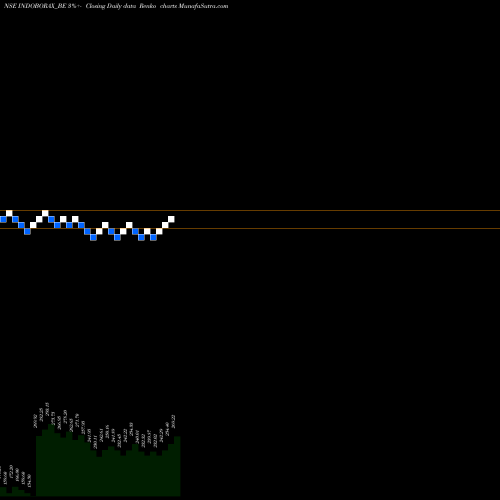Click the "NSE INDOBORAX_BE" chart title text
The image size is (500, 500).
click(35, 6)
